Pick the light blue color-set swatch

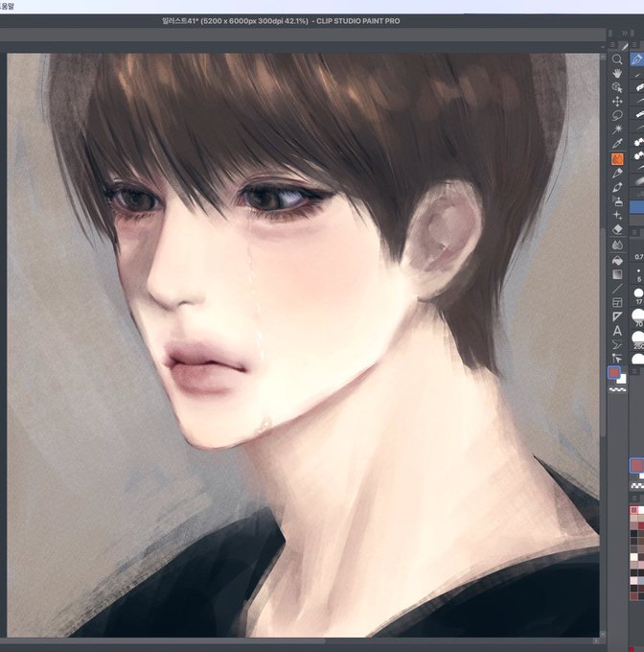(641, 580)
